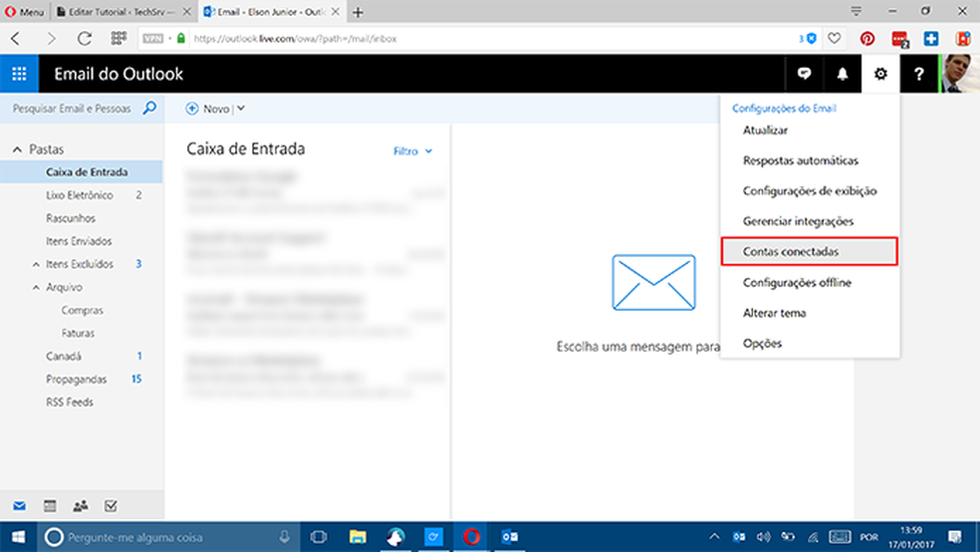Screen dimensions: 980x552
Task: Open Opera speed dial grid icon
Action: (x=119, y=39)
